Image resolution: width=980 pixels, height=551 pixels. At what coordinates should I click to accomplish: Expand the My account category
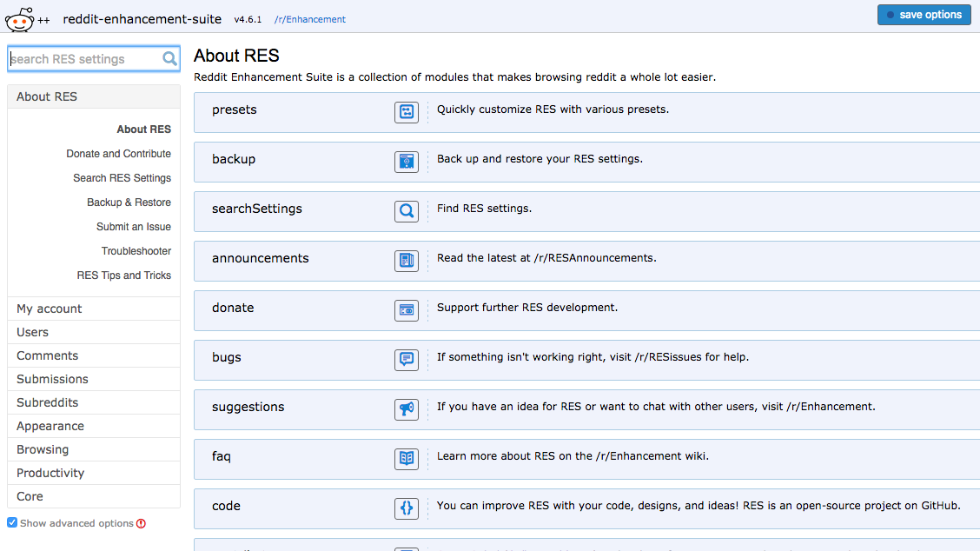point(94,309)
